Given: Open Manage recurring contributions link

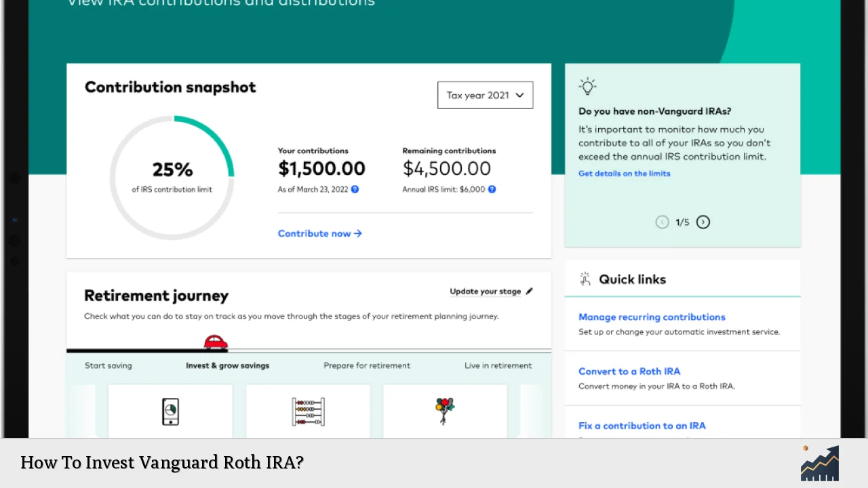Looking at the screenshot, I should click(x=652, y=317).
